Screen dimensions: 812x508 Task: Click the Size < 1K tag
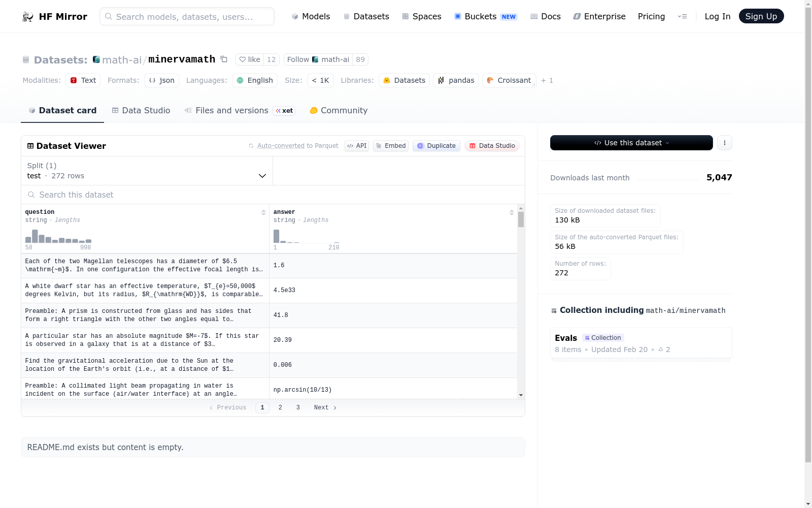(x=320, y=80)
